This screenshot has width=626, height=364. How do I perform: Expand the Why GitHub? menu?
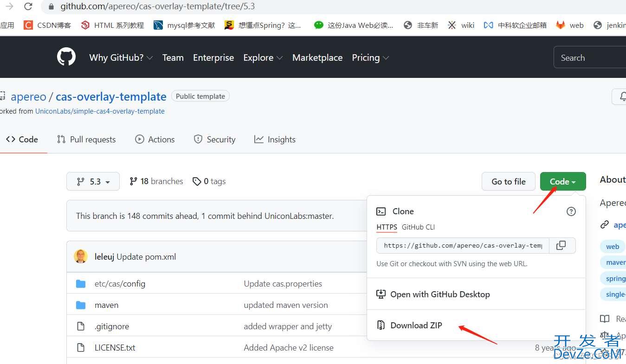tap(121, 57)
